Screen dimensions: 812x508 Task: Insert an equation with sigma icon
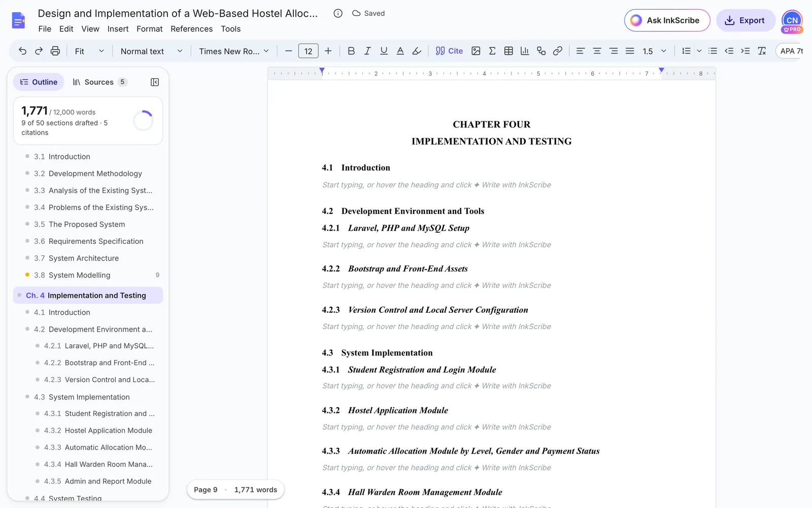point(492,51)
